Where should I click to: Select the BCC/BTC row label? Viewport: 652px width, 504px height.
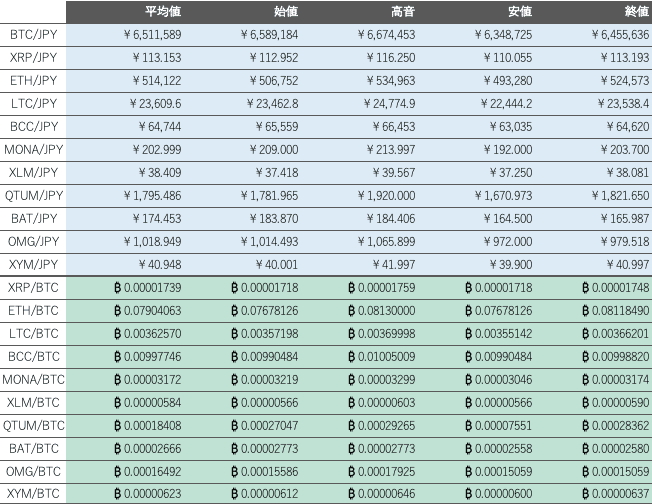tap(33, 356)
